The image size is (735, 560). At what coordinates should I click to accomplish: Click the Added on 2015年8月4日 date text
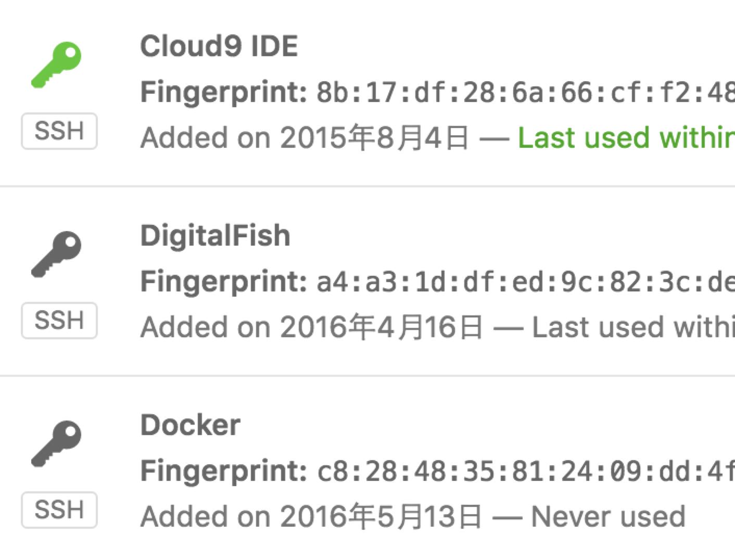tap(305, 138)
